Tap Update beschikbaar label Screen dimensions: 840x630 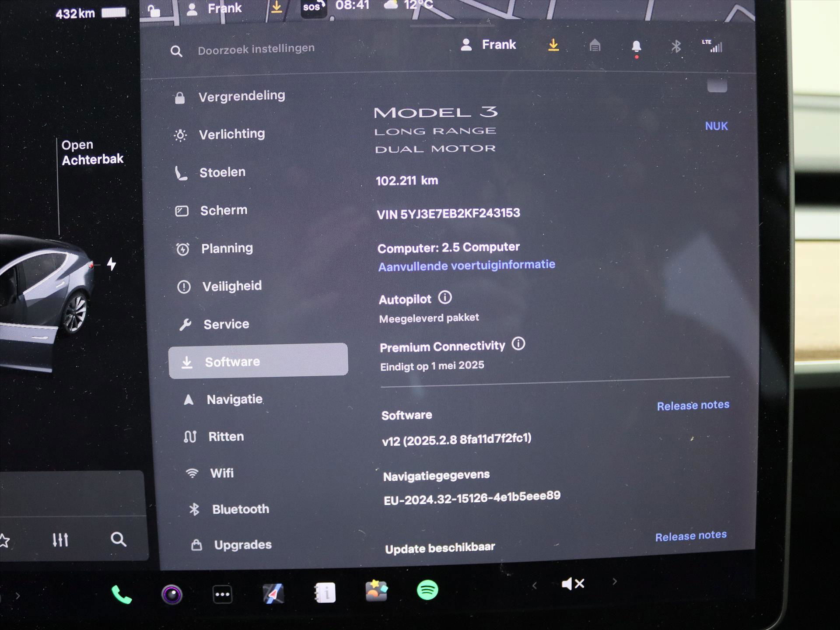(x=440, y=548)
